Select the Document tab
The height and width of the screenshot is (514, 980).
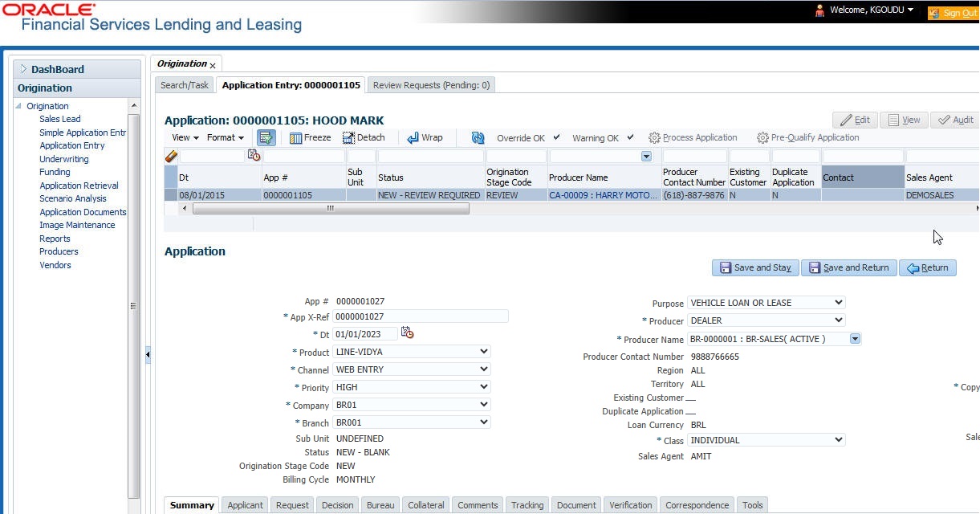576,505
